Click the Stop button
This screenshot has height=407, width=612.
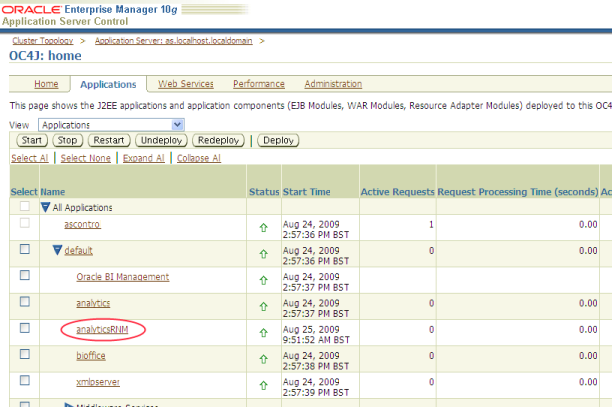click(x=68, y=140)
